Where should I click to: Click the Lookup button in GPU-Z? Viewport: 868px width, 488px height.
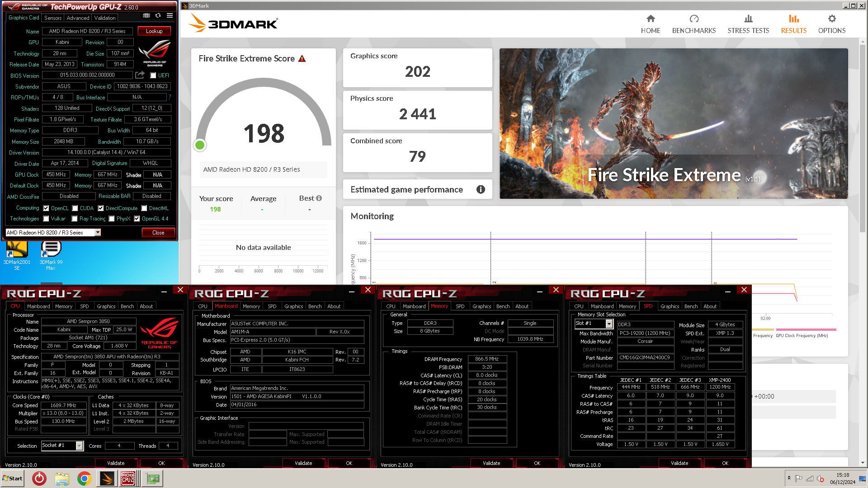point(154,31)
